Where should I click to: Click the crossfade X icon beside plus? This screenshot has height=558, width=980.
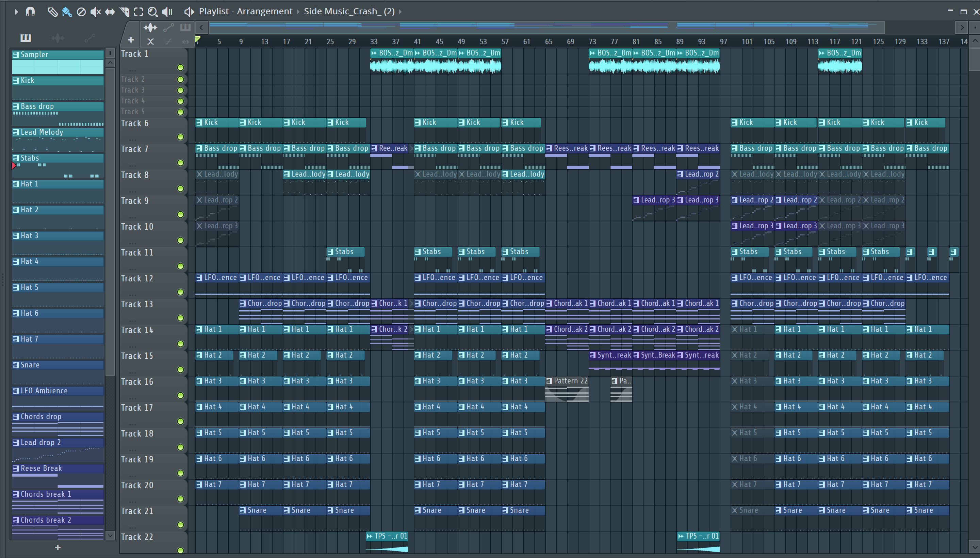(x=150, y=42)
